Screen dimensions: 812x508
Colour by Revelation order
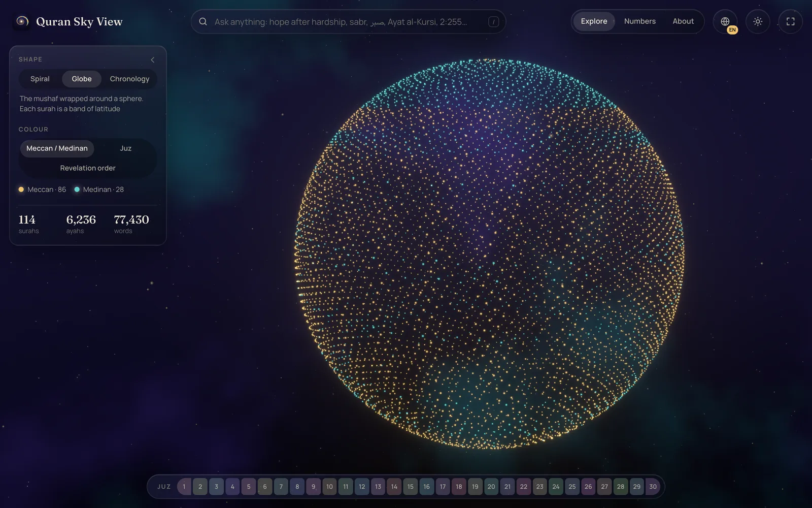coord(88,168)
